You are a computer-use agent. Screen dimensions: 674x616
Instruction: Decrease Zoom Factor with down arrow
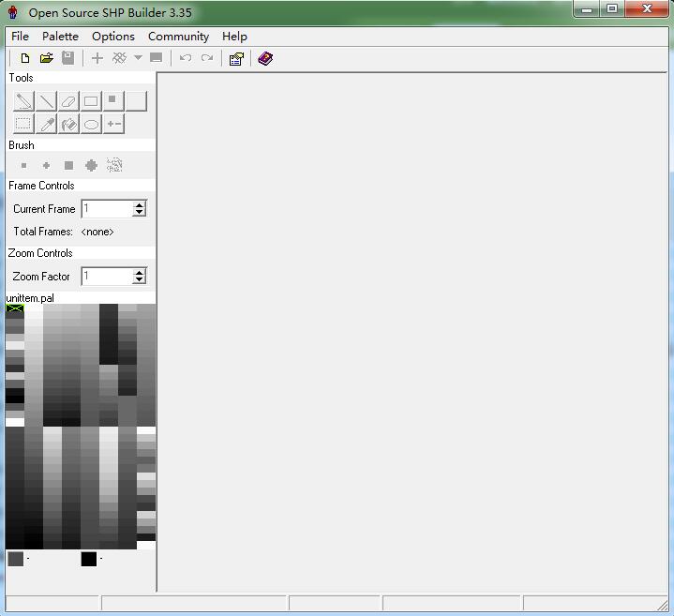point(140,280)
